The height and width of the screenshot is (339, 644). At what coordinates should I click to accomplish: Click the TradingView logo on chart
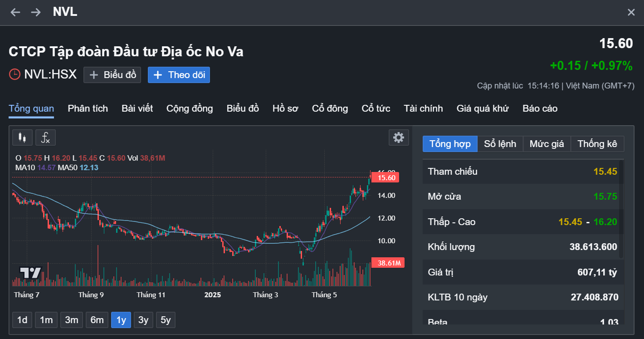tap(30, 273)
